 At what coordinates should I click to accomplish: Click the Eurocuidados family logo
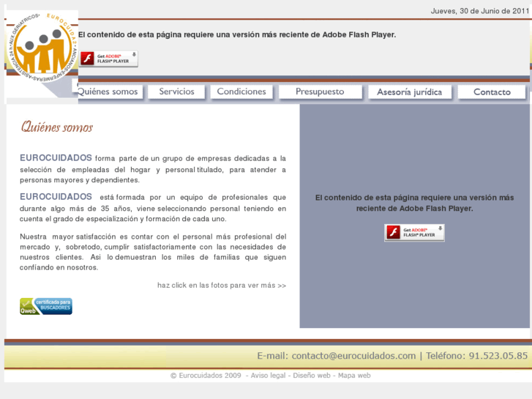click(42, 48)
